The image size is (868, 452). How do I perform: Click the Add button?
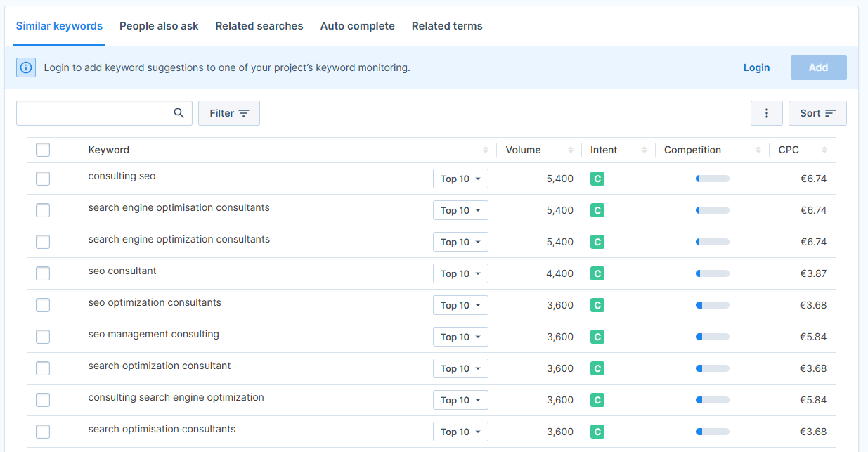click(818, 67)
